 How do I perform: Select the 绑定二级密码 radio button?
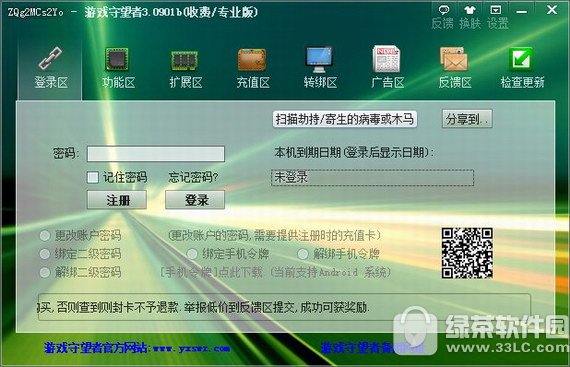pos(45,254)
